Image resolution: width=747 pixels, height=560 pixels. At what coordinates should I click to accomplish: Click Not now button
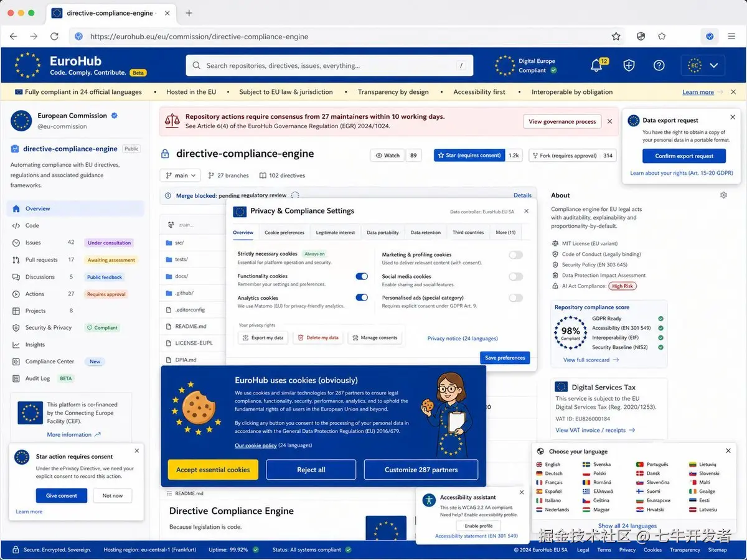(113, 495)
